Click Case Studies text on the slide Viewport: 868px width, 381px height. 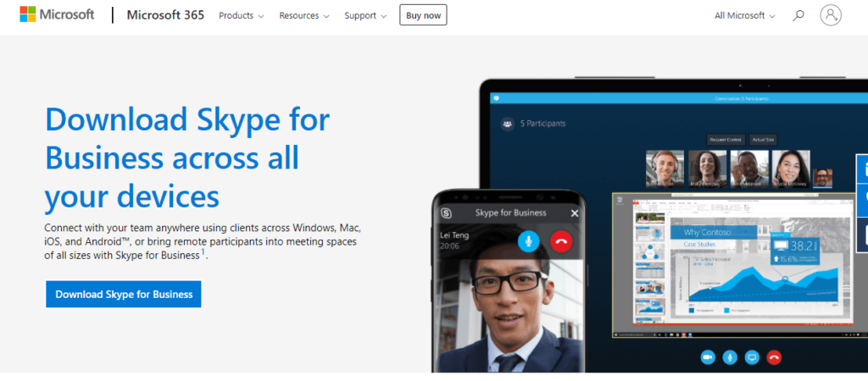699,244
